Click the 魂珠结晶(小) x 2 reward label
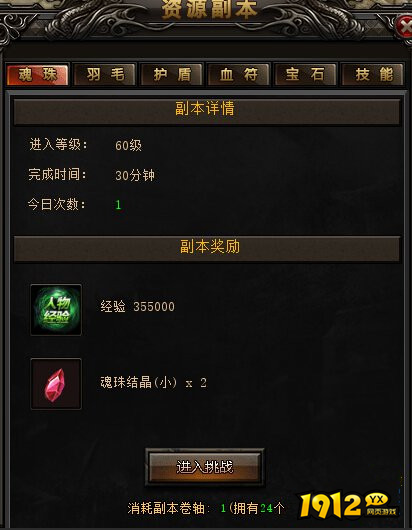 (x=153, y=383)
